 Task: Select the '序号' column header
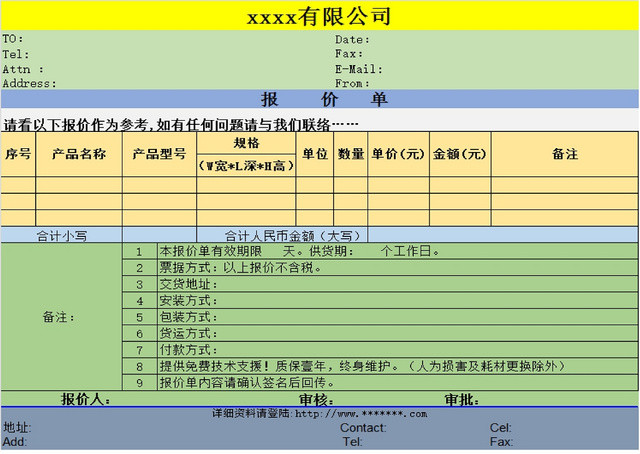tap(18, 154)
